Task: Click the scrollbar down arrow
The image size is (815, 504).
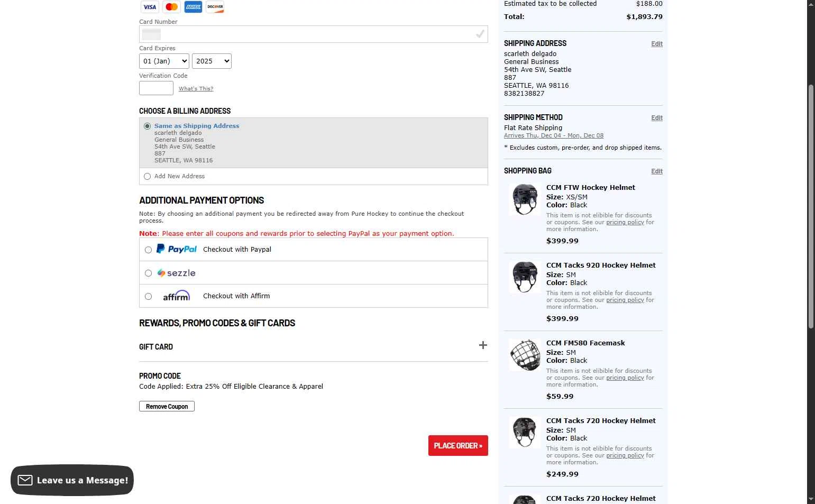Action: tap(811, 499)
